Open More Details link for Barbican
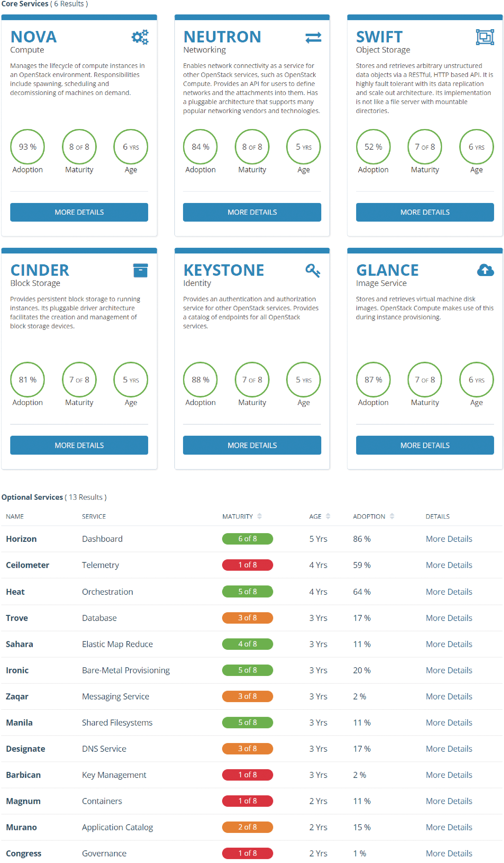504x863 pixels. (x=449, y=775)
